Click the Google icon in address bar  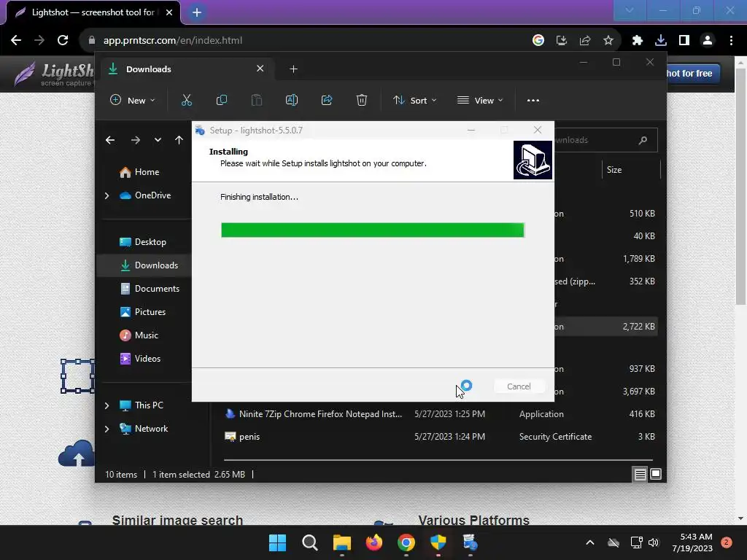tap(538, 41)
